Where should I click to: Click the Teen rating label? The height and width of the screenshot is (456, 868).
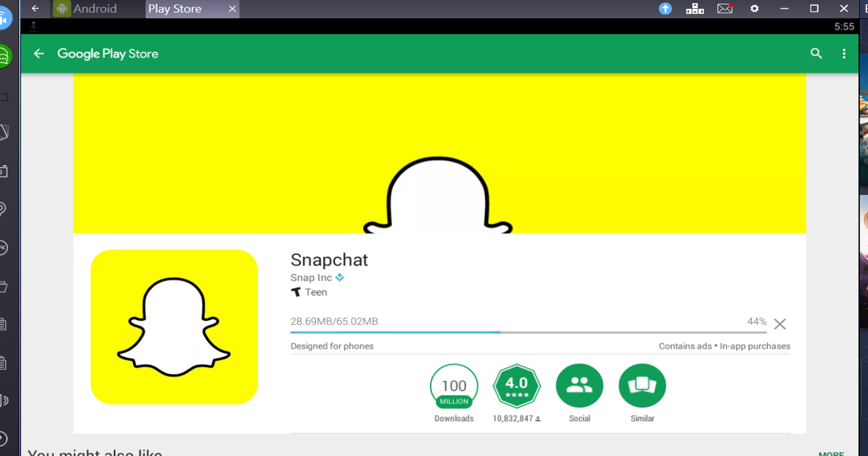316,292
